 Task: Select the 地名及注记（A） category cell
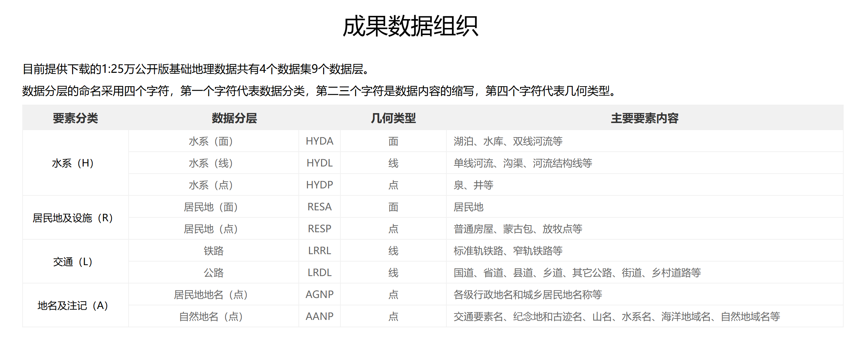pyautogui.click(x=75, y=305)
